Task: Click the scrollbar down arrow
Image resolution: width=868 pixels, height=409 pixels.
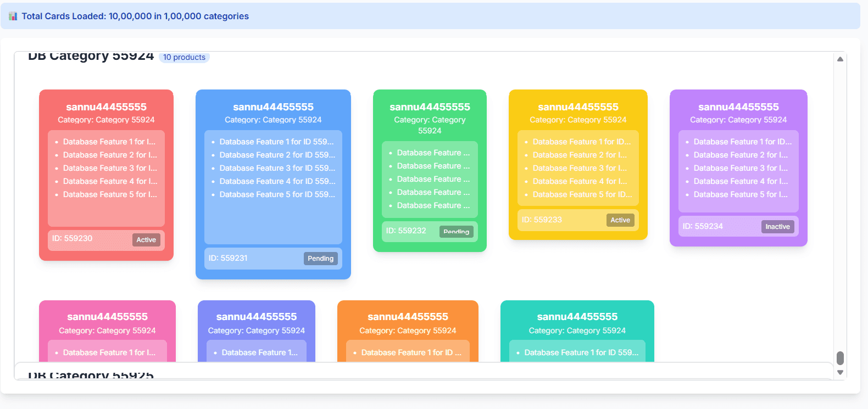Action: coord(840,372)
